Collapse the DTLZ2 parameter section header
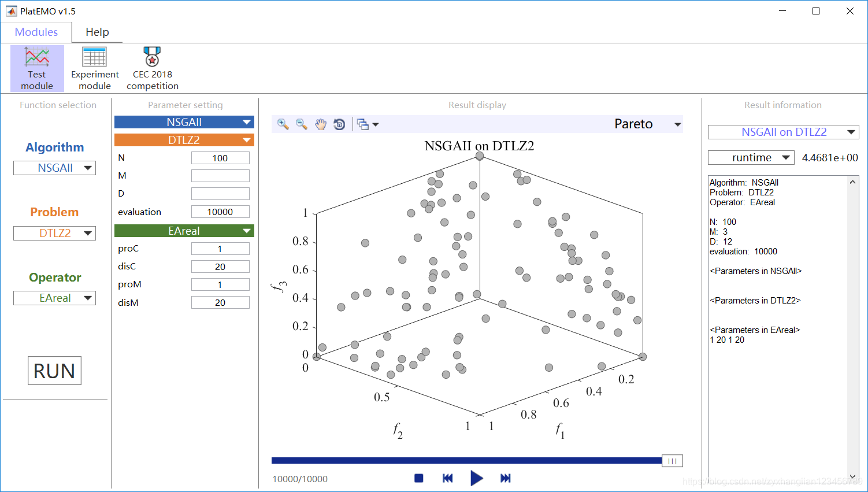The width and height of the screenshot is (868, 492). pyautogui.click(x=184, y=139)
